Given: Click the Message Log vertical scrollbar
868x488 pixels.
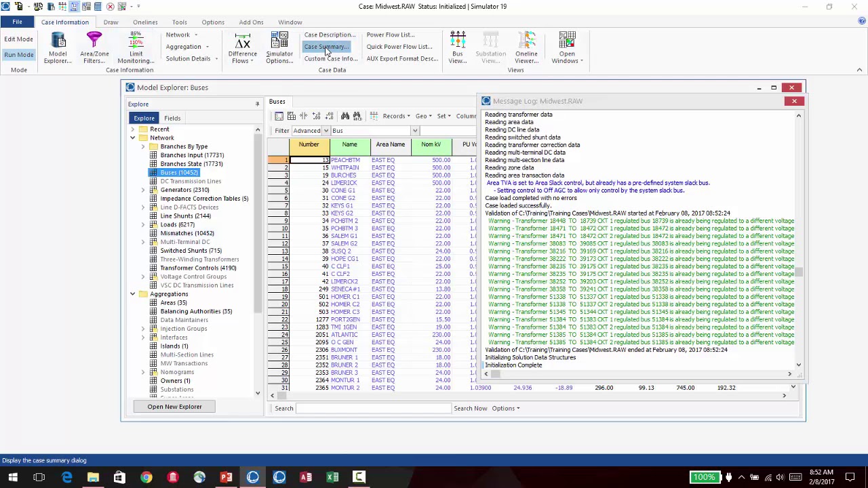Looking at the screenshot, I should click(x=798, y=271).
